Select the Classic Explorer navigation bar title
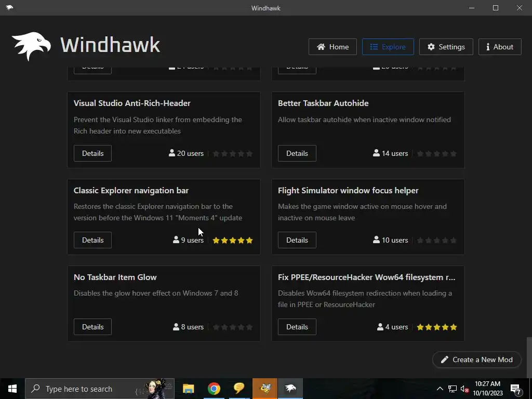532x399 pixels. coord(131,191)
